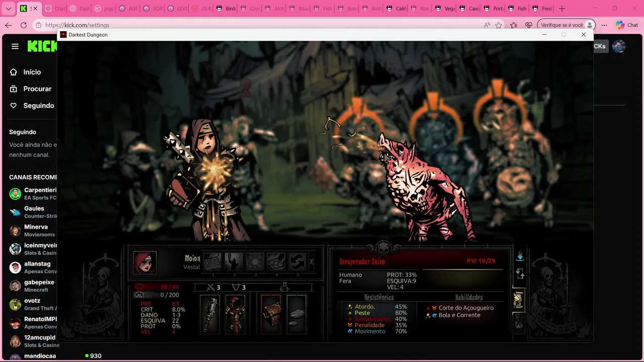The width and height of the screenshot is (644, 362).
Task: Open the map scroll tab on right side
Action: click(x=518, y=300)
